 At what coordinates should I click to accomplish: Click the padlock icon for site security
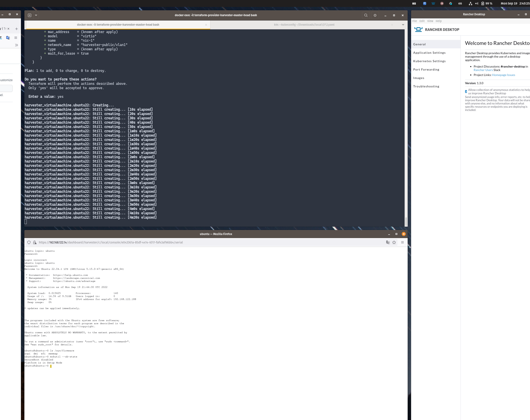pyautogui.click(x=35, y=242)
